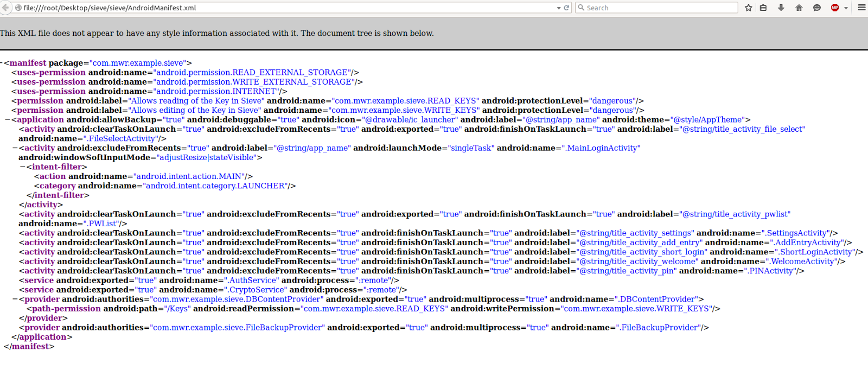Click "/Keys" path-permission value
Viewport: 868px width, 376px height.
(177, 309)
